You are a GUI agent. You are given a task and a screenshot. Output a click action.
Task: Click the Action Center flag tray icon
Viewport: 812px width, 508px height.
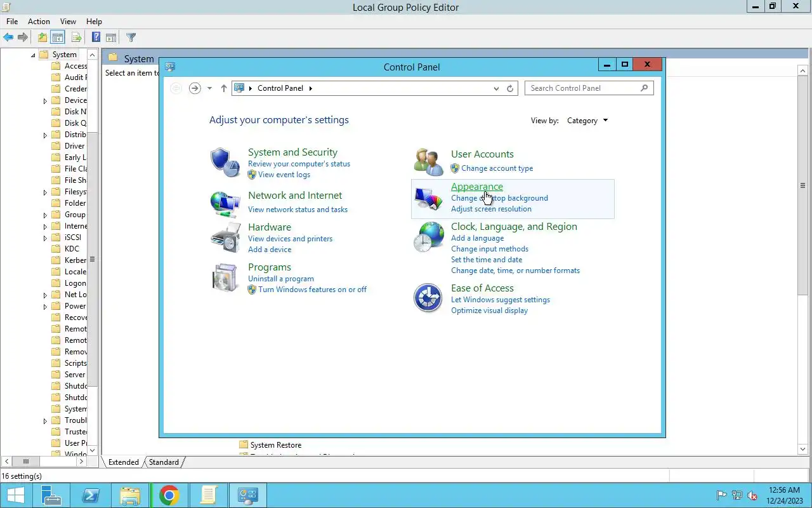[722, 495]
